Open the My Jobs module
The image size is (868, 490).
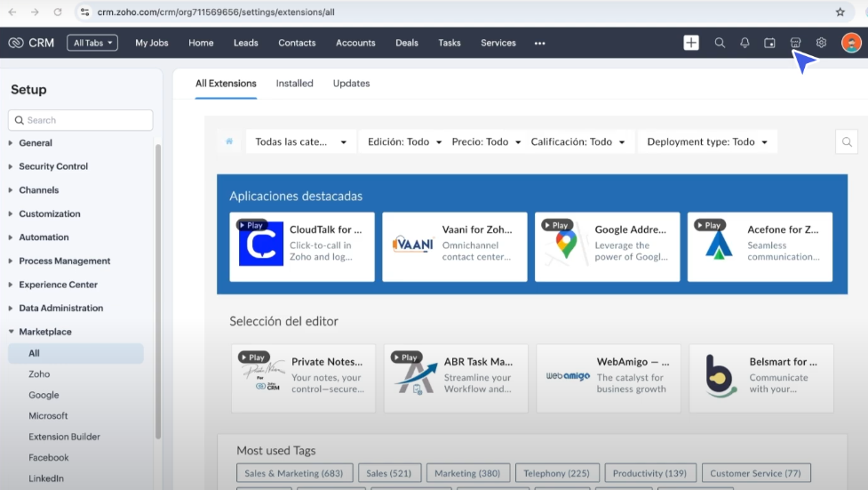pos(152,43)
